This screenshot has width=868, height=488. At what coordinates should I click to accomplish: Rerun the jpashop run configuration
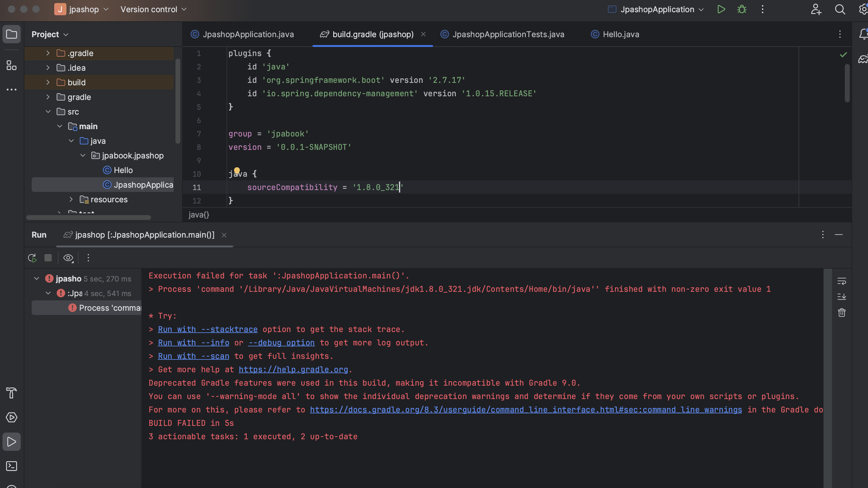tap(32, 258)
